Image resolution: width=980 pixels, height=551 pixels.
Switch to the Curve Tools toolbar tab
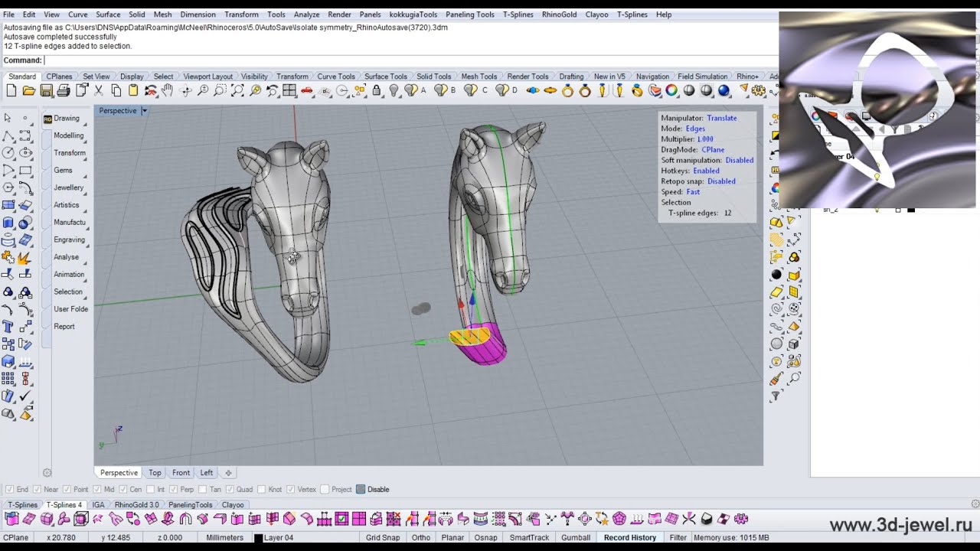[x=336, y=77]
